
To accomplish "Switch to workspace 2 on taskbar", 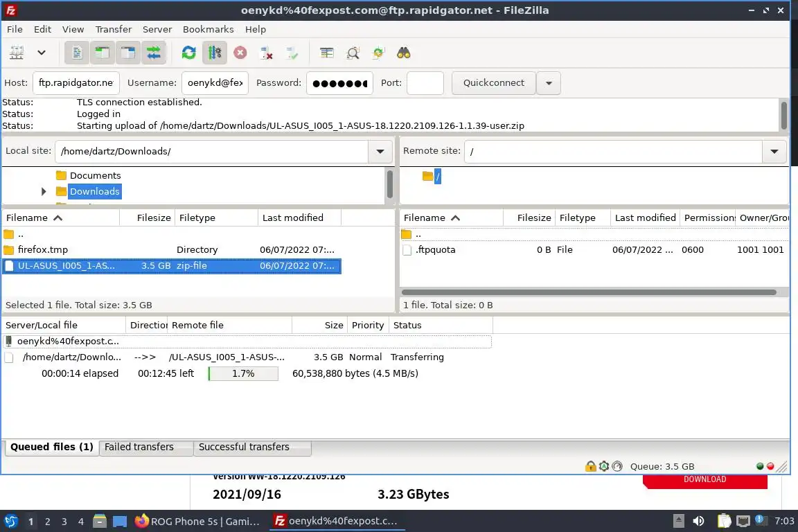I will click(47, 522).
